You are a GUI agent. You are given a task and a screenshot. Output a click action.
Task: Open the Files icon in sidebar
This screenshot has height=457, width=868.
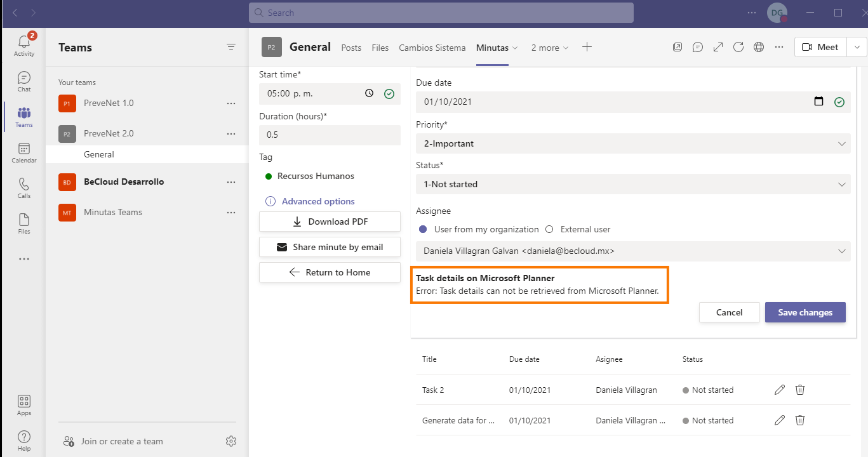(x=23, y=223)
